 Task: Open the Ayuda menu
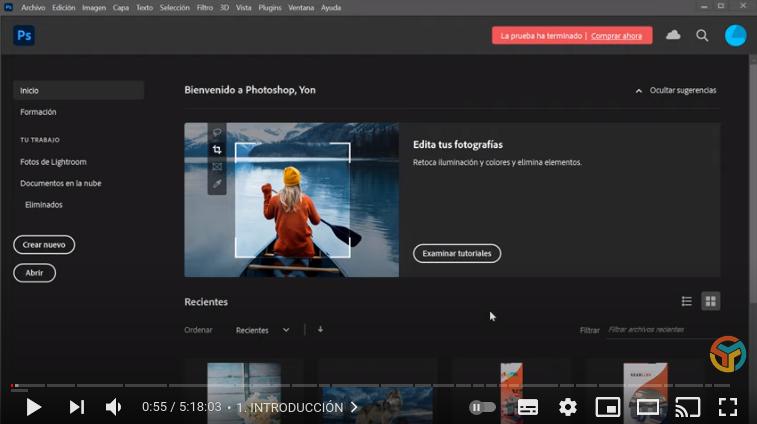pos(331,8)
